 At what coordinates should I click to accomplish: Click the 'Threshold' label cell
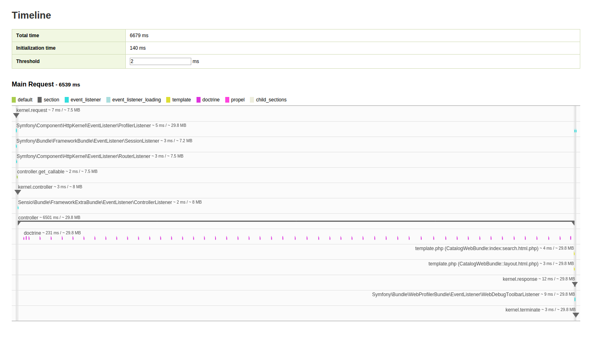pos(69,61)
